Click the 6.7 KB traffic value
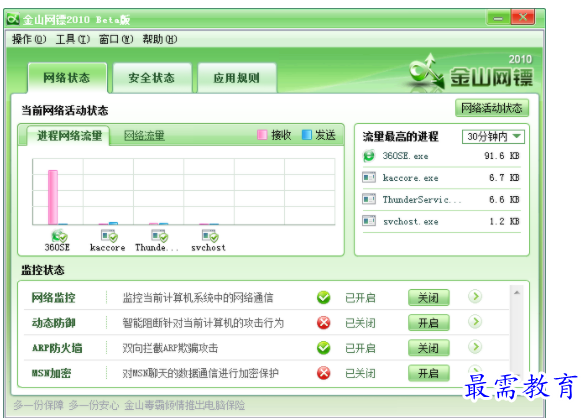 tap(504, 178)
